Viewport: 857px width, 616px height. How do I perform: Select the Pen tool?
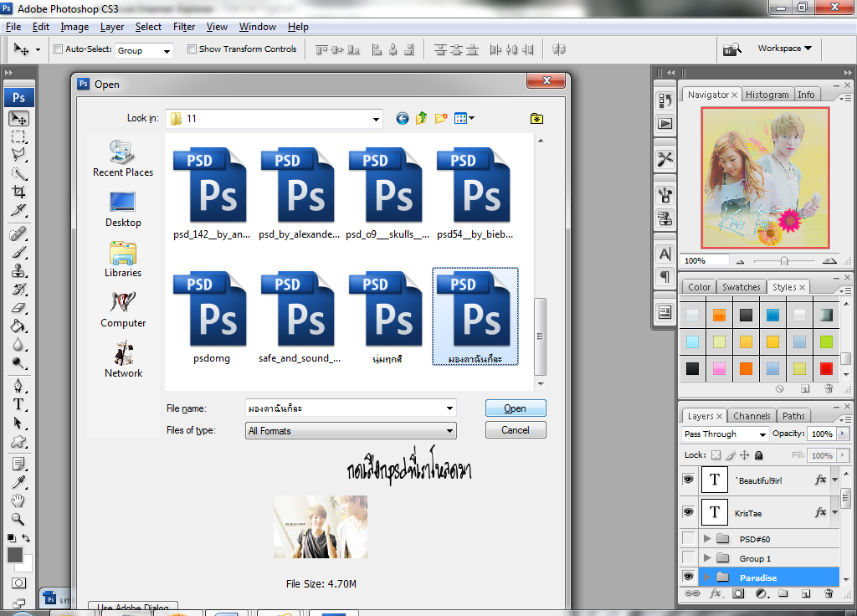click(x=18, y=387)
